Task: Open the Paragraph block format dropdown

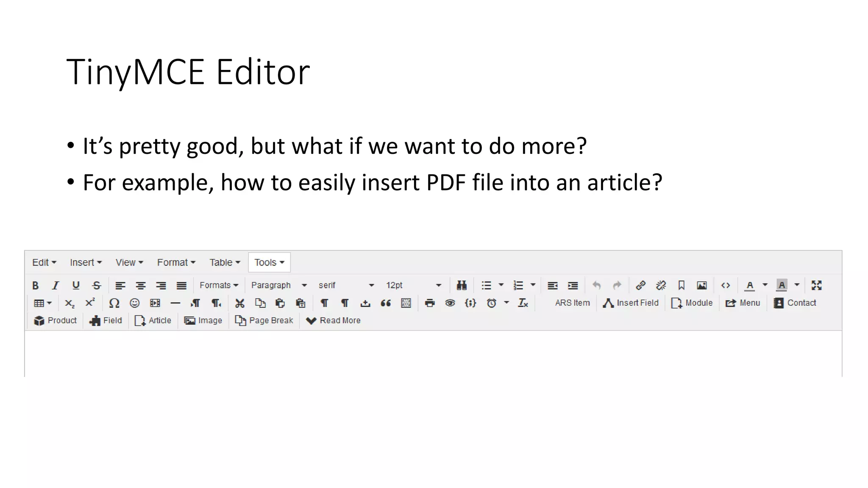Action: pos(279,286)
